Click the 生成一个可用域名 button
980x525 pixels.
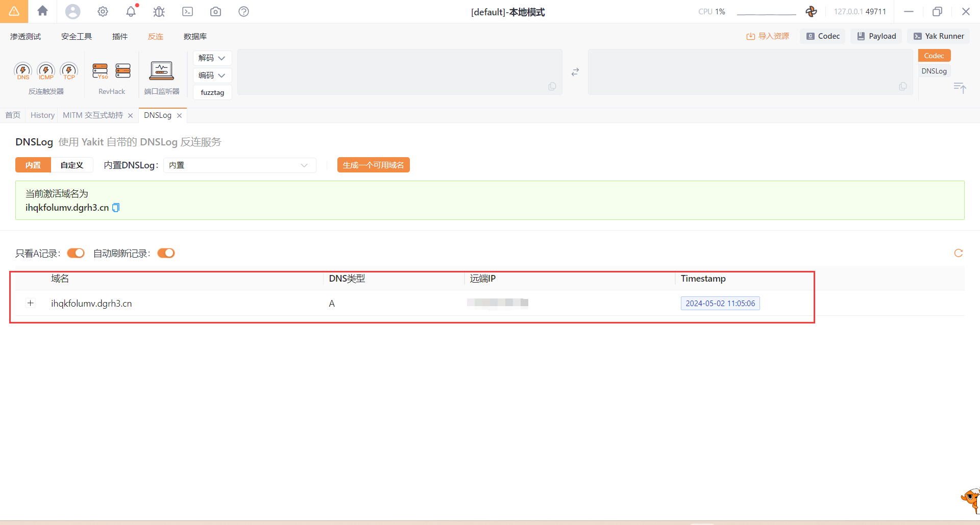[x=373, y=165]
